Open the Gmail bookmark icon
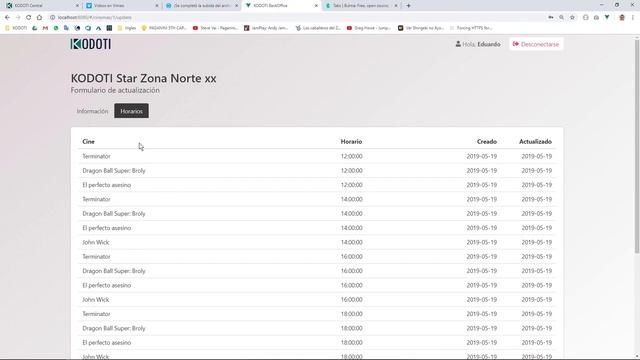640x360 pixels. [45, 28]
